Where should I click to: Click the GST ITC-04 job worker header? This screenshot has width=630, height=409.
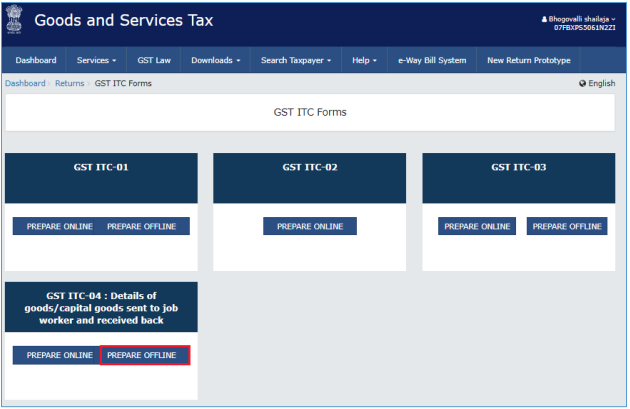(101, 307)
